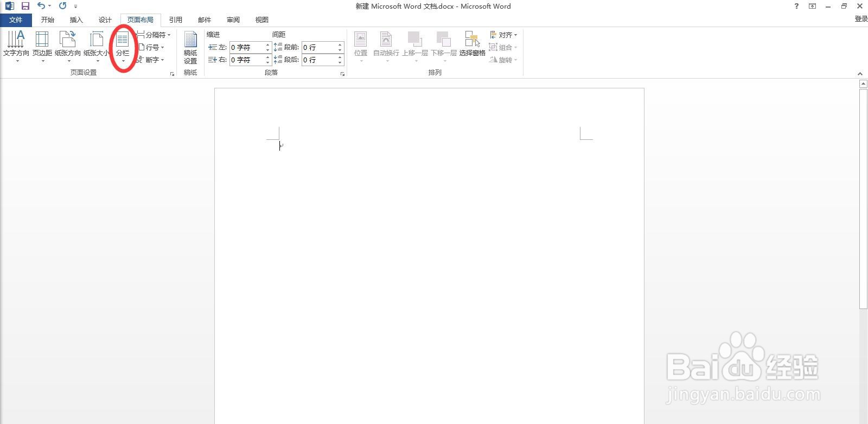Image resolution: width=868 pixels, height=424 pixels.
Task: Increase the left indent with the stepper
Action: coord(268,45)
